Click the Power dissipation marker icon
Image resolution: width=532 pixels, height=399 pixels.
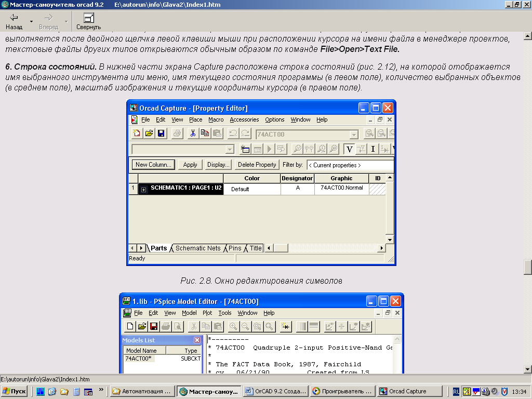click(334, 149)
